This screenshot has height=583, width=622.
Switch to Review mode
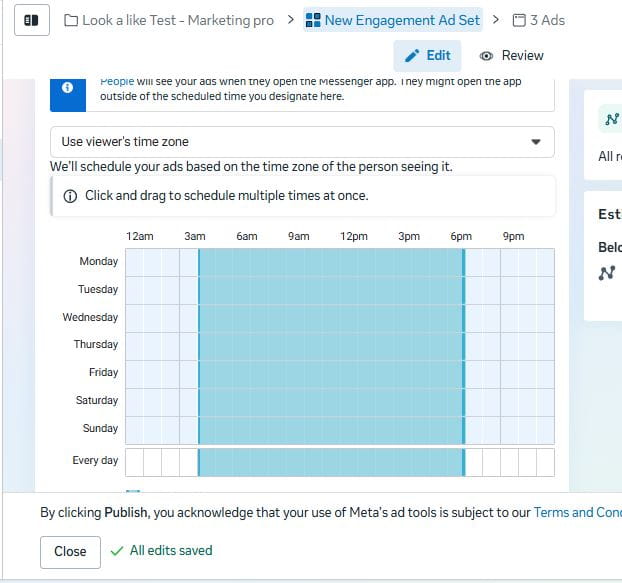click(511, 56)
